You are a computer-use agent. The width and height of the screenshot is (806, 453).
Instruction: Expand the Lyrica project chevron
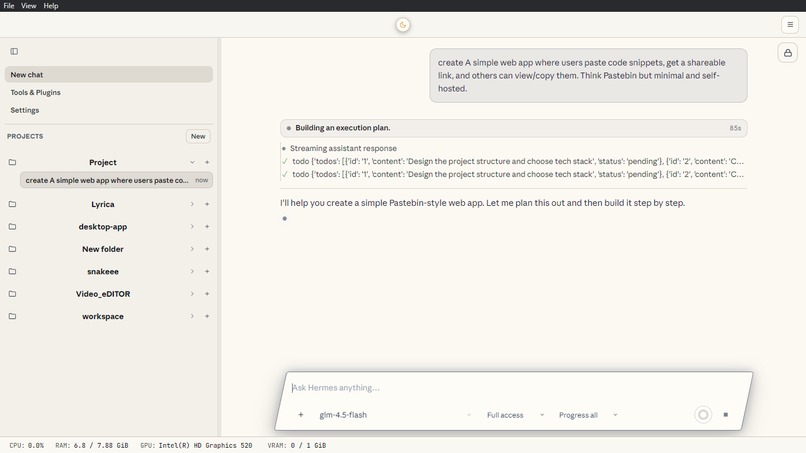[x=192, y=204]
